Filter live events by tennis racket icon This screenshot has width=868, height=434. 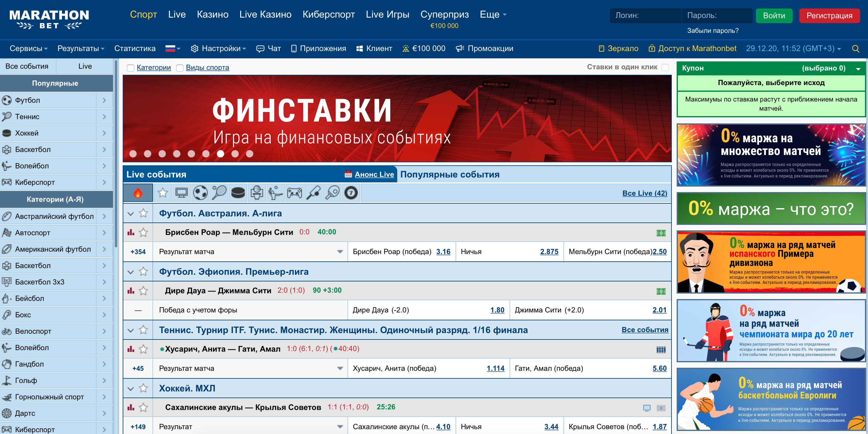(219, 193)
